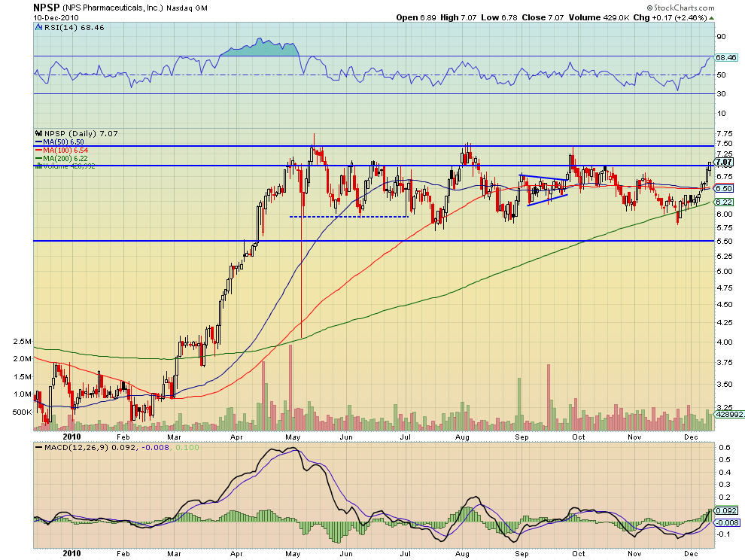Click the MA(100) 6.54 legend entry
Viewport: 745px width, 560px height.
[x=62, y=151]
